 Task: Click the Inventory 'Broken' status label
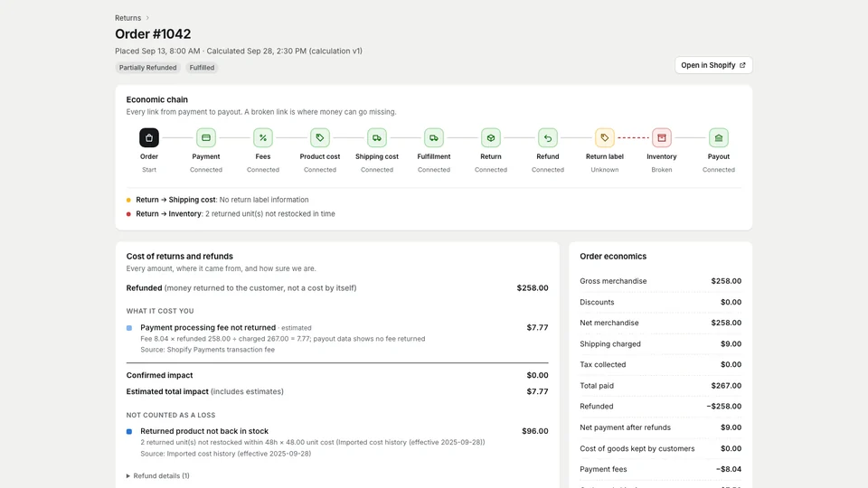(x=662, y=170)
